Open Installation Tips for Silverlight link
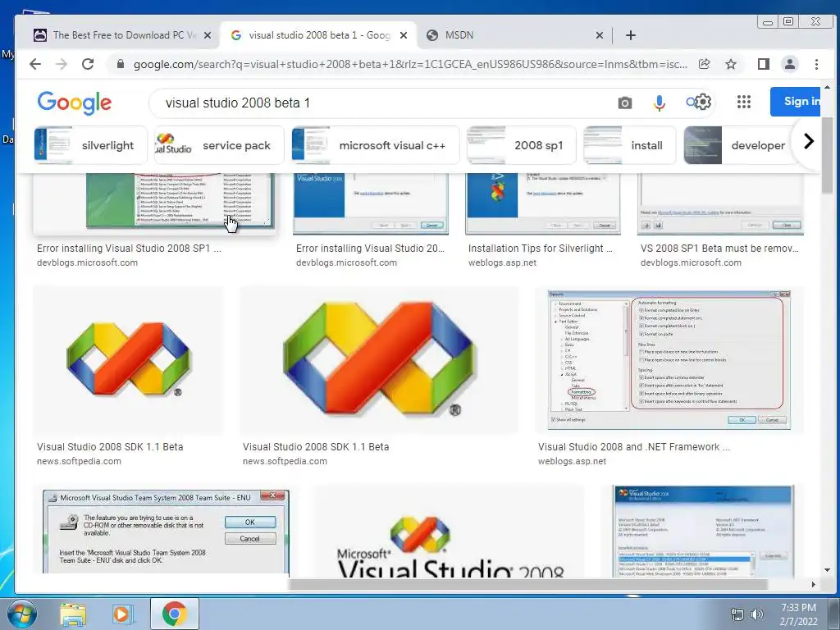The width and height of the screenshot is (840, 630). click(x=540, y=249)
